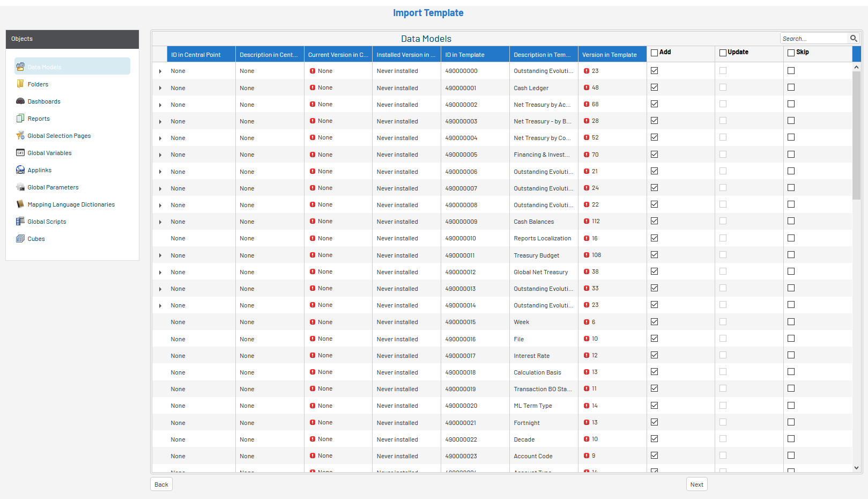Click the Folders icon in Objects panel
Viewport: 868px width, 499px height.
20,84
